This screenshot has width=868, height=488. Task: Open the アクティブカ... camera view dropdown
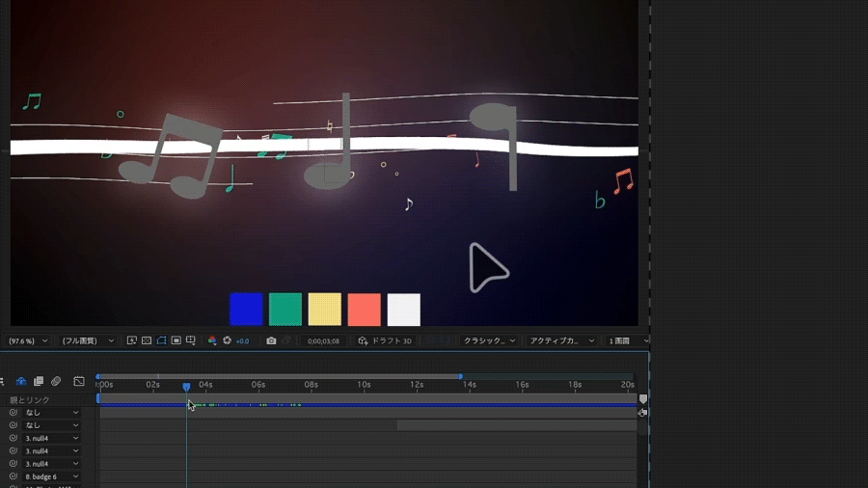[561, 340]
